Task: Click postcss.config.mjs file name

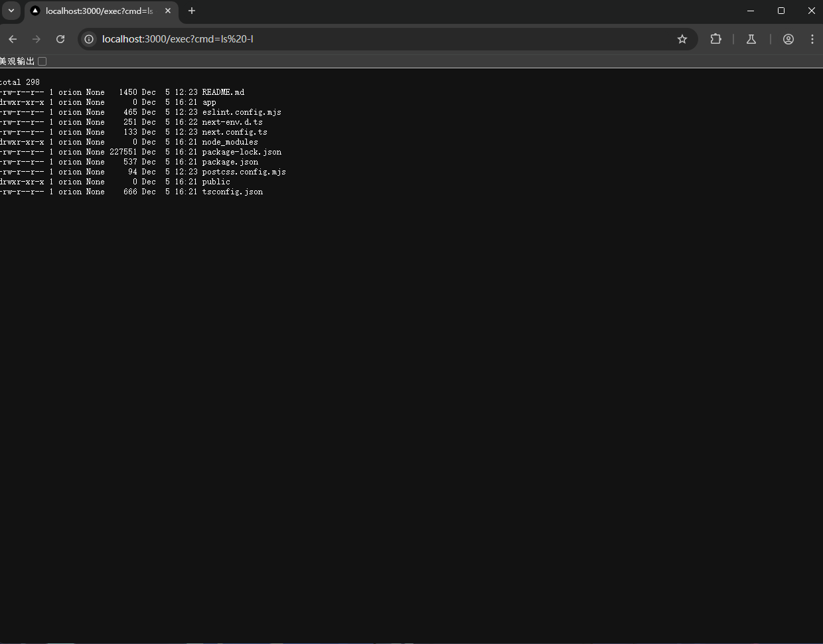Action: pyautogui.click(x=244, y=172)
